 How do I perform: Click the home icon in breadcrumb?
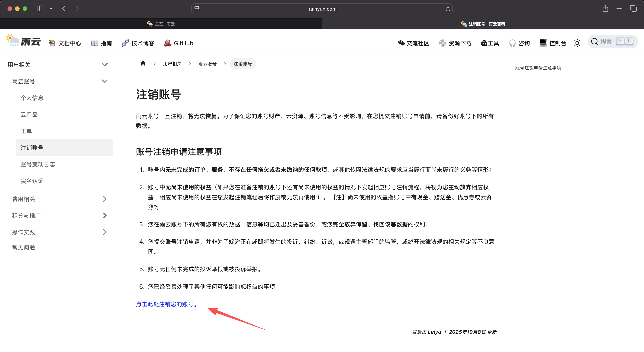[143, 63]
